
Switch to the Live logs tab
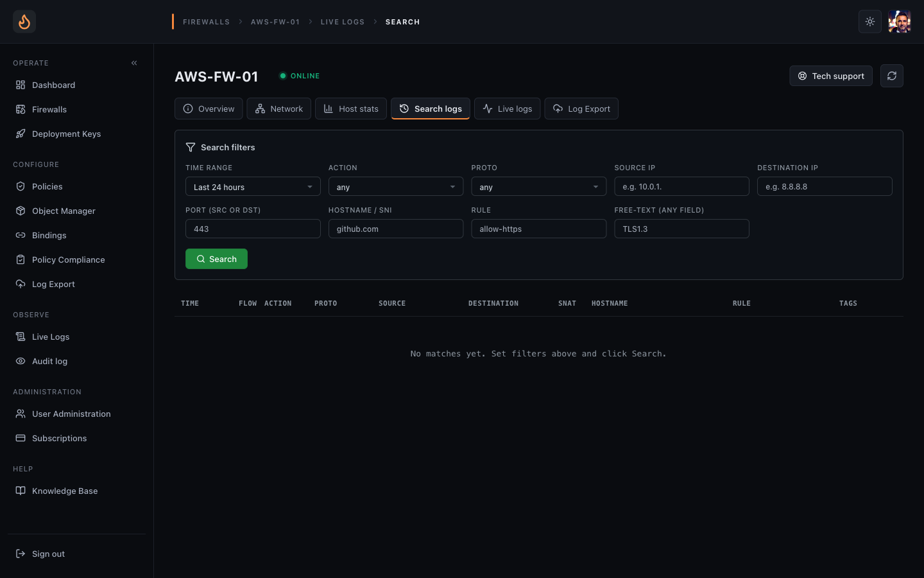[x=507, y=109]
